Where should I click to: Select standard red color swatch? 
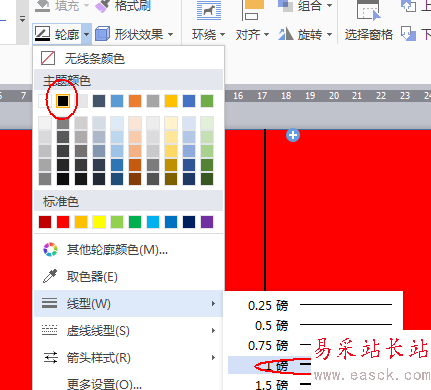pyautogui.click(x=63, y=222)
